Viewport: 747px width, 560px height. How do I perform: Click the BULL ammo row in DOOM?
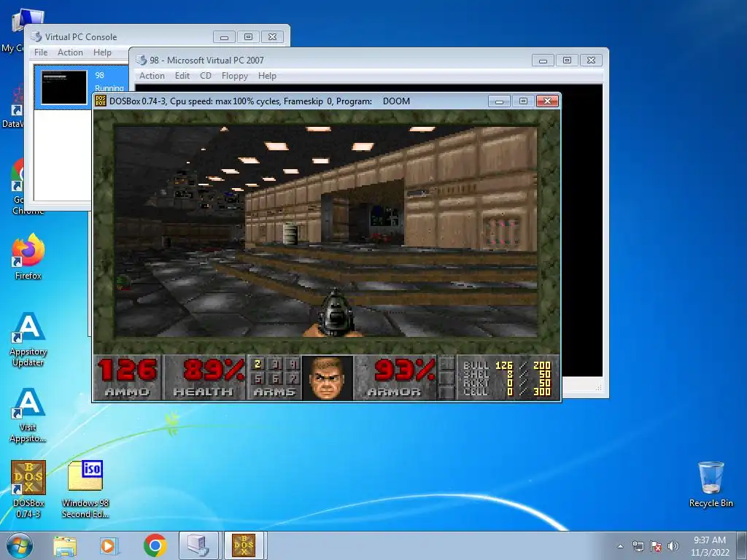[x=507, y=365]
